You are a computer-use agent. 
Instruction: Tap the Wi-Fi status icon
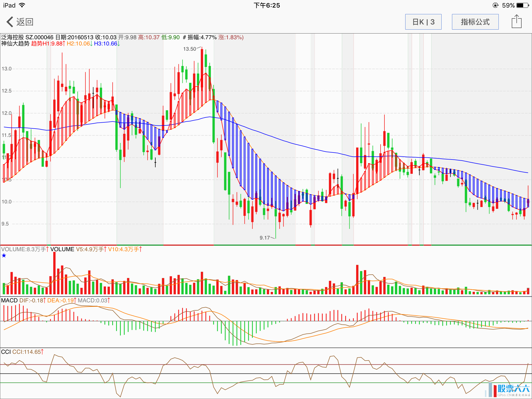click(22, 5)
